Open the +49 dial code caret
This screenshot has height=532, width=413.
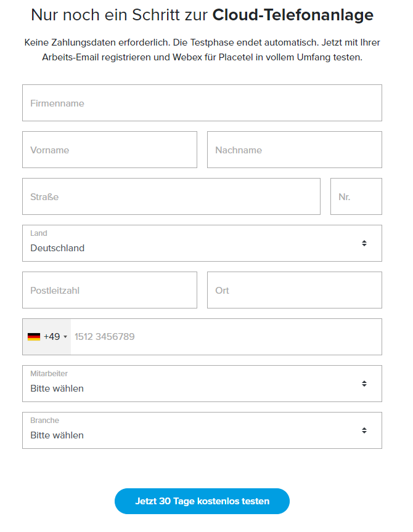(65, 337)
